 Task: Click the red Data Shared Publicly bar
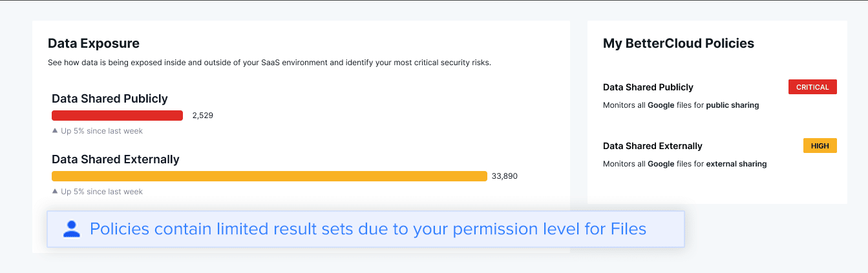[117, 116]
